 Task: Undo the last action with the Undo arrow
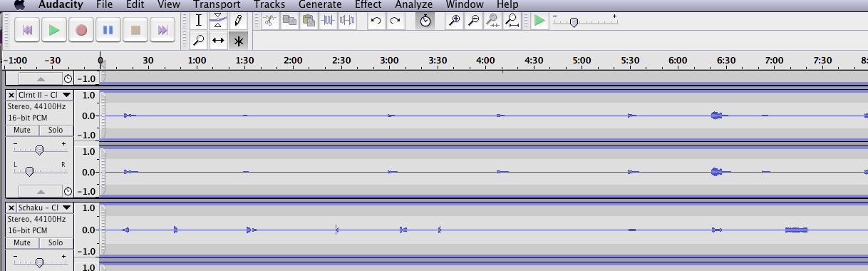point(376,21)
